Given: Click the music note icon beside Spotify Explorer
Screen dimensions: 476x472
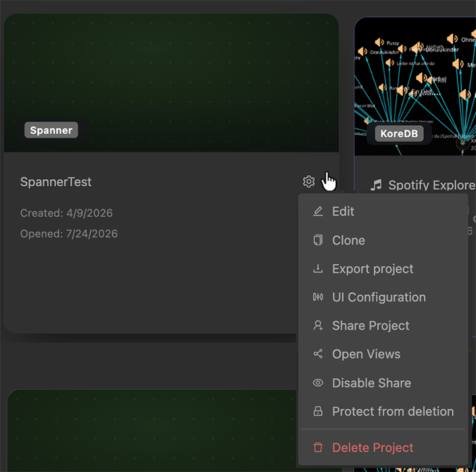Looking at the screenshot, I should tap(376, 185).
